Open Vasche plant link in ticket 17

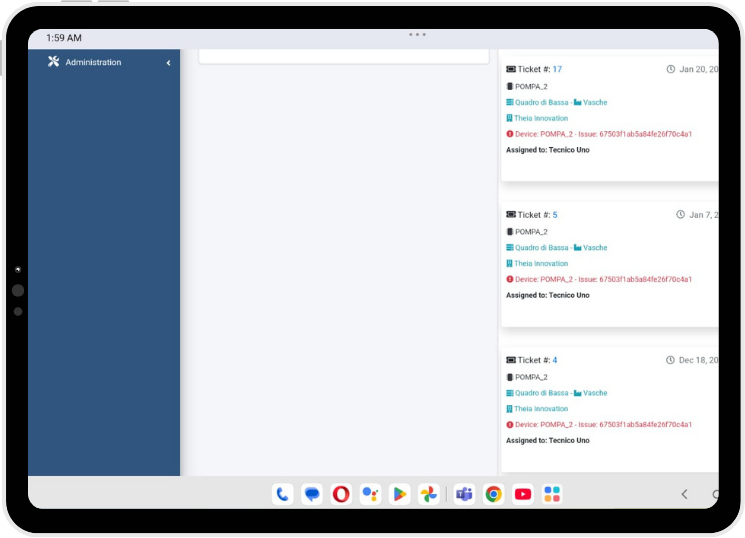595,103
